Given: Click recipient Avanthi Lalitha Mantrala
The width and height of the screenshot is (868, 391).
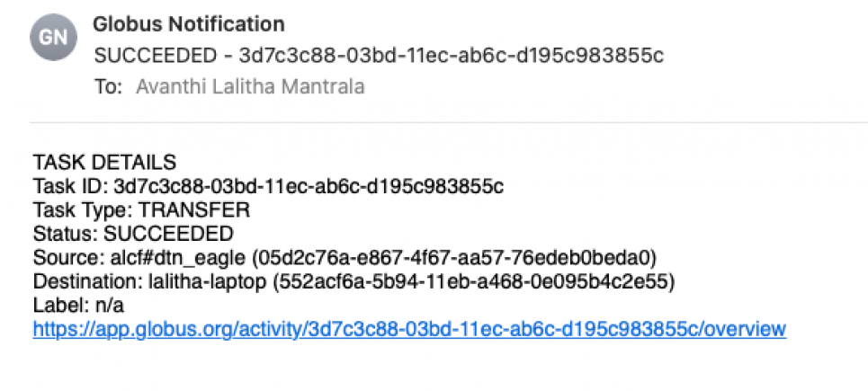Looking at the screenshot, I should click(251, 87).
